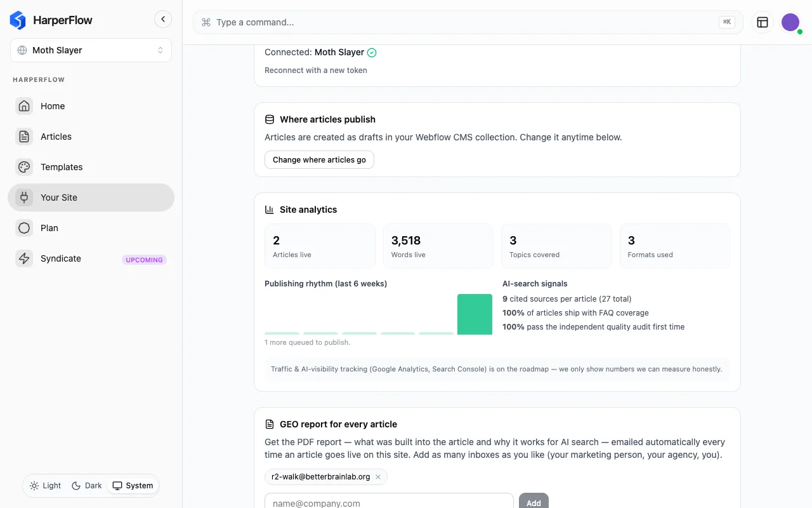Select Your Site in the sidebar
812x508 pixels.
(x=91, y=197)
